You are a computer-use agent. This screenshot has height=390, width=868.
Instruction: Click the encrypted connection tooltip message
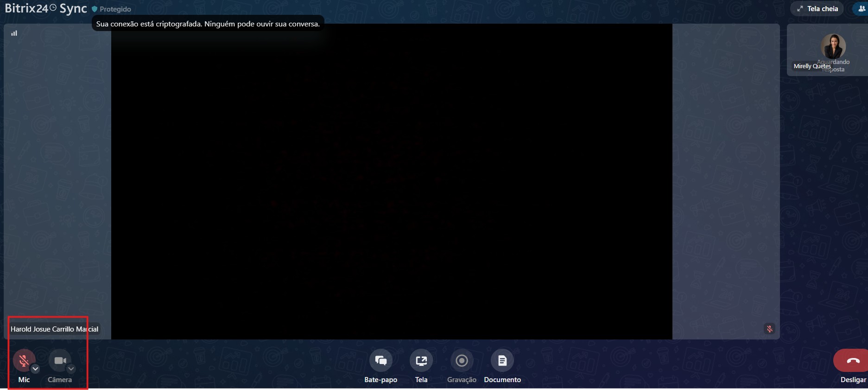coord(208,24)
